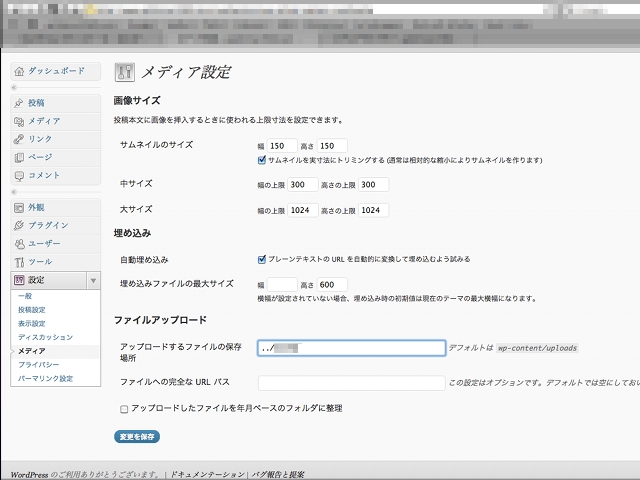The image size is (640, 480).
Task: Click the media icon beside メディア
Action: [19, 121]
